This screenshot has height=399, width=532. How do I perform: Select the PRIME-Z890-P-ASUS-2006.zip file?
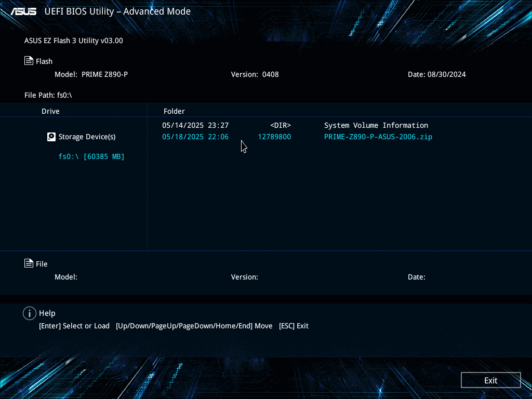pyautogui.click(x=378, y=137)
